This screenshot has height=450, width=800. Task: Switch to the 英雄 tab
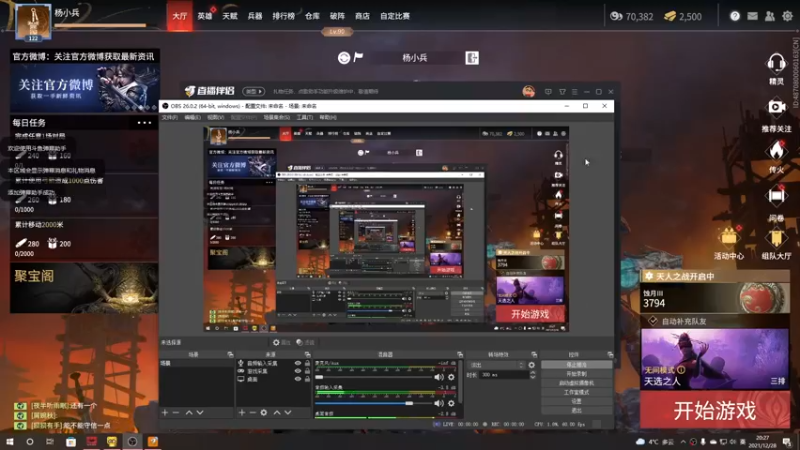point(205,16)
